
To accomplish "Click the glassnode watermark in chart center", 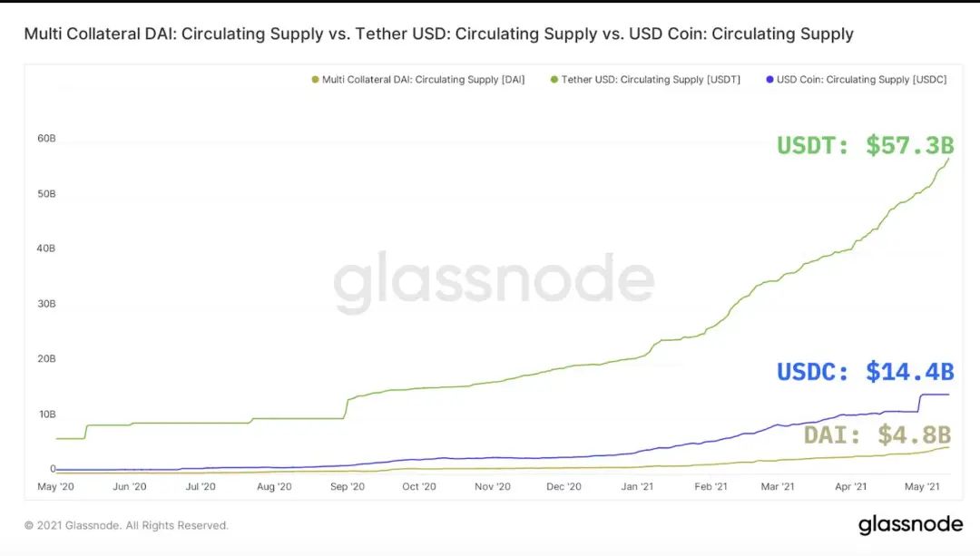I will coord(494,282).
